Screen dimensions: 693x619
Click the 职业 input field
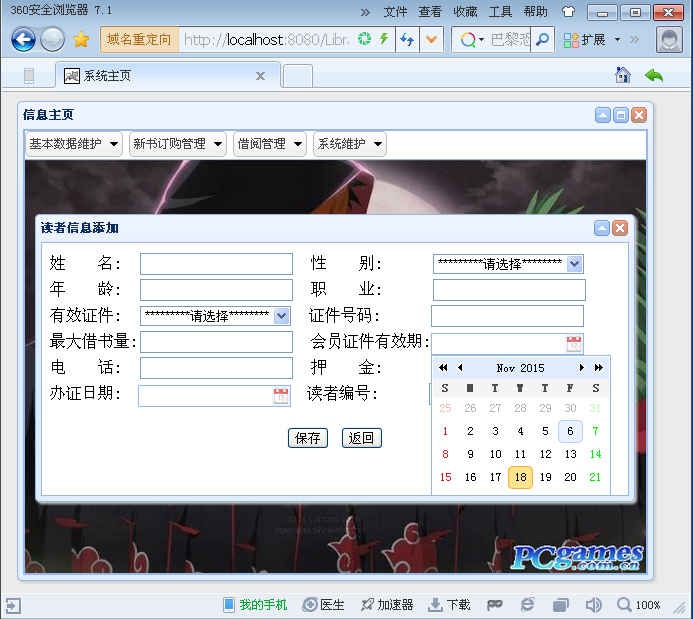509,290
